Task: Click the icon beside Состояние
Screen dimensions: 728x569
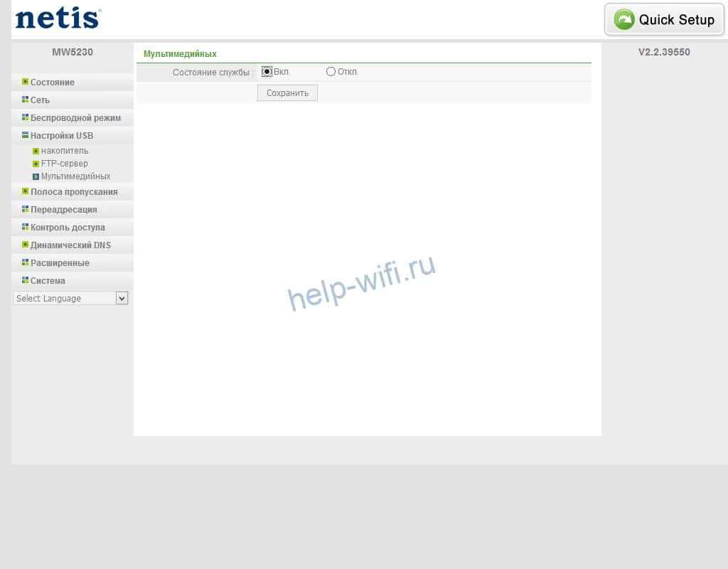Action: [x=25, y=82]
